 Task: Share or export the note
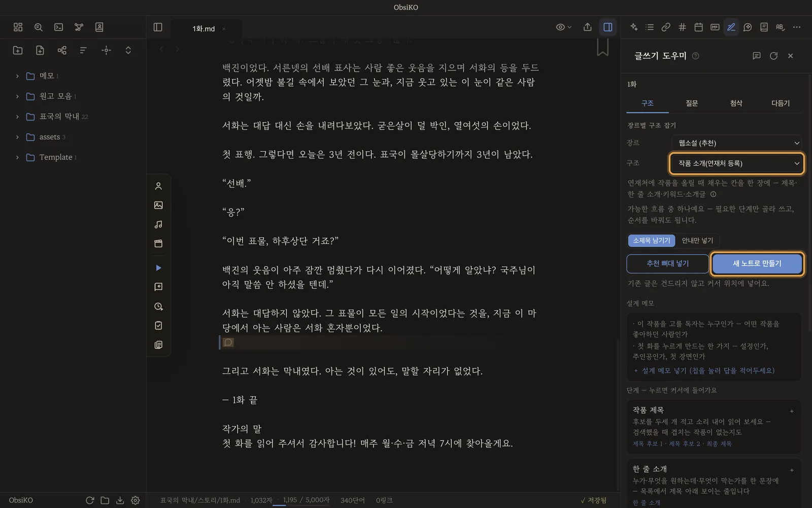(587, 27)
